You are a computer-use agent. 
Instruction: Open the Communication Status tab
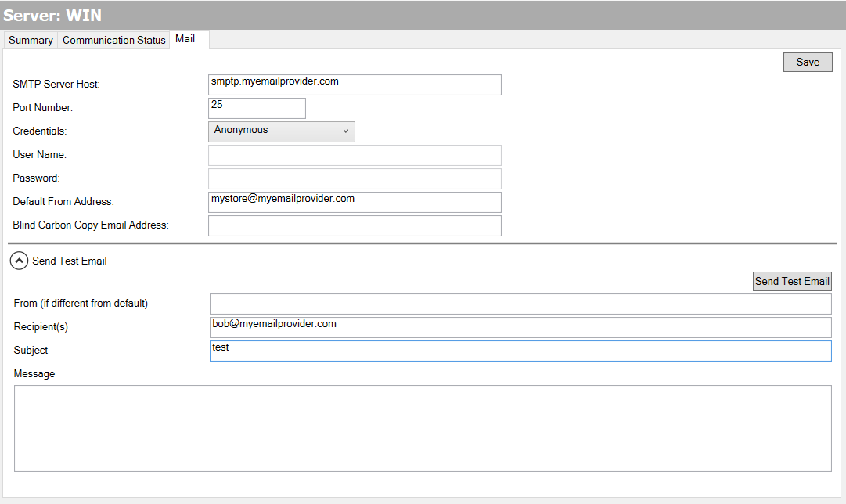click(x=113, y=40)
